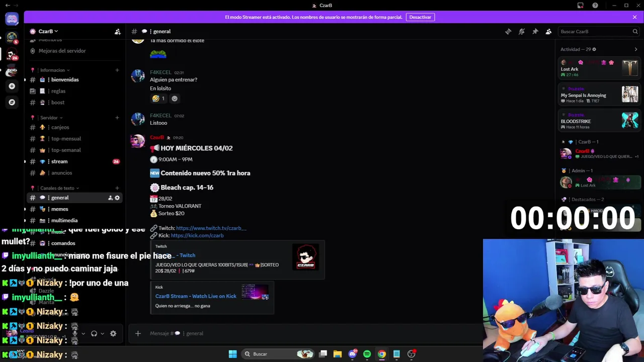Viewport: 644px width, 362px height.
Task: Open Spotify from taskbar
Action: pyautogui.click(x=367, y=354)
